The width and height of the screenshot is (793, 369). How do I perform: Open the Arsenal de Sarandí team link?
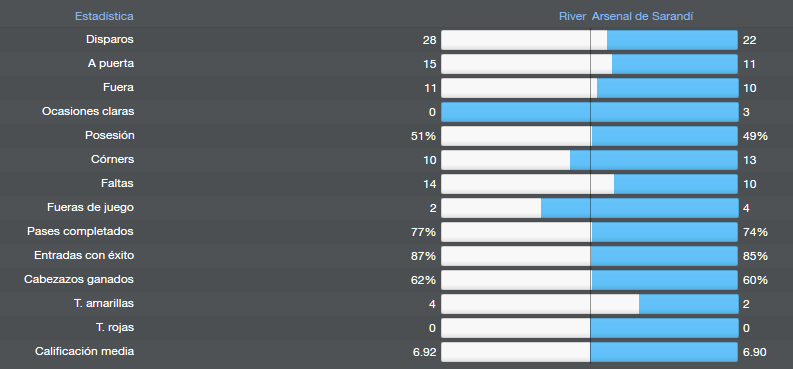point(642,16)
